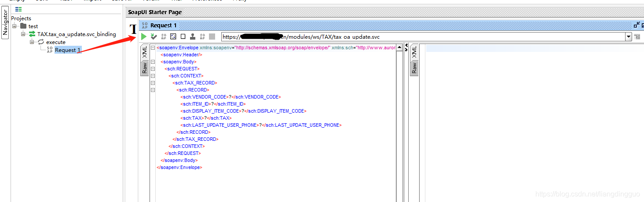Select the XML tab of the request editor
Viewport: 644px width, 202px height.
145,52
